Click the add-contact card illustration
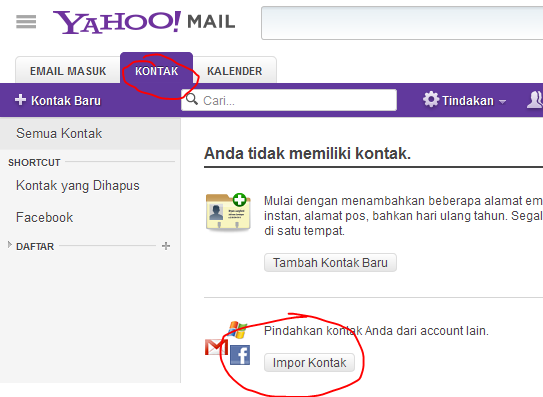 [228, 211]
